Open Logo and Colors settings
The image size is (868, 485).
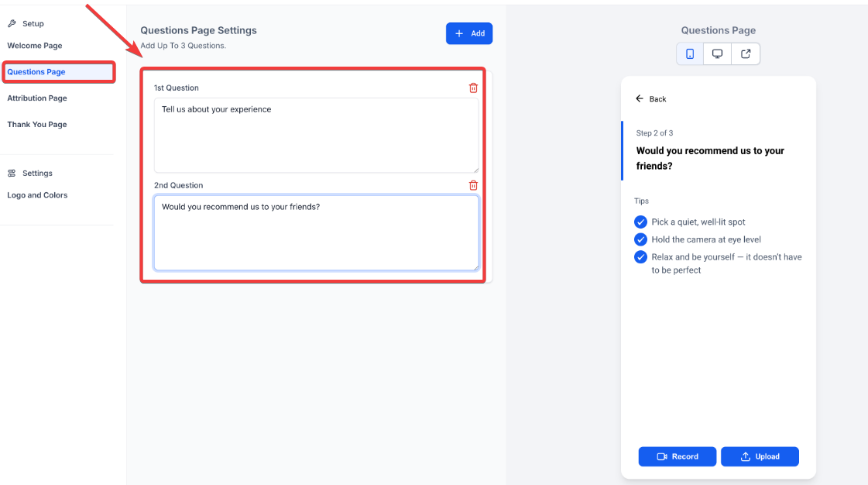pos(37,195)
